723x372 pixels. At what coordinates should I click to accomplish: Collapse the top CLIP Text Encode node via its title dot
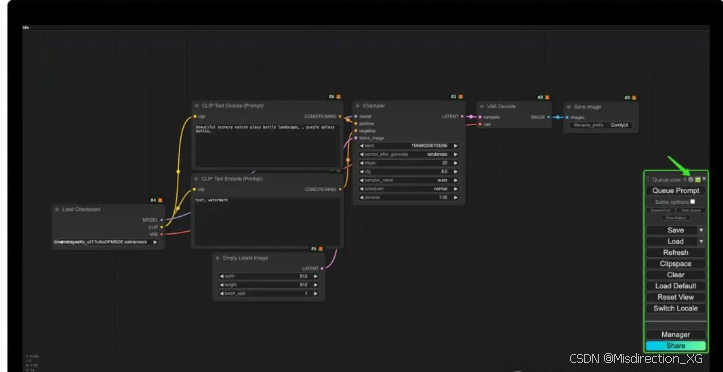[x=196, y=106]
